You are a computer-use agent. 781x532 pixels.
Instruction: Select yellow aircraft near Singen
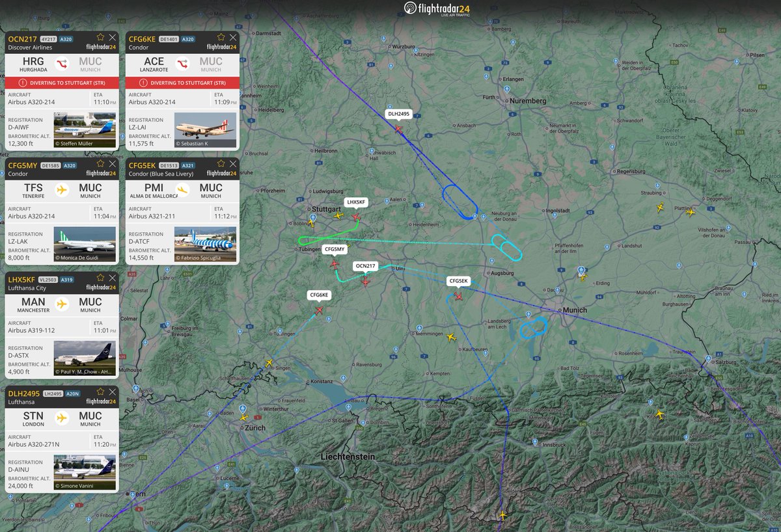tap(269, 363)
